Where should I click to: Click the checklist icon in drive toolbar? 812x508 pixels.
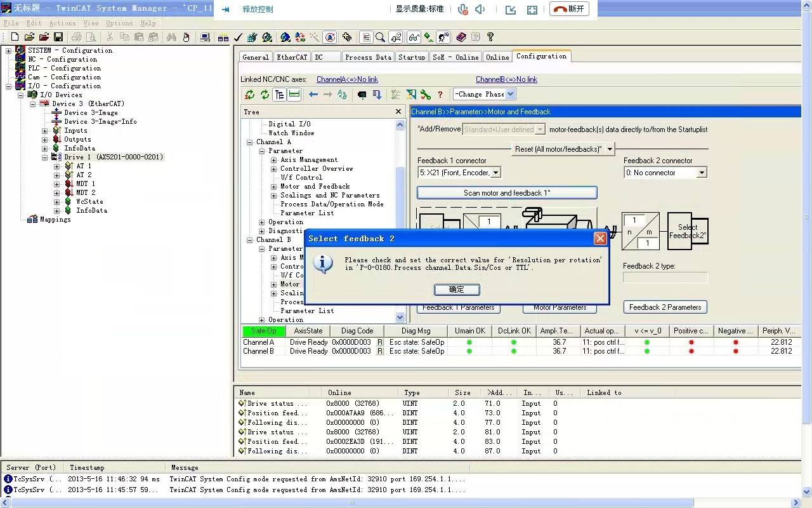[396, 95]
